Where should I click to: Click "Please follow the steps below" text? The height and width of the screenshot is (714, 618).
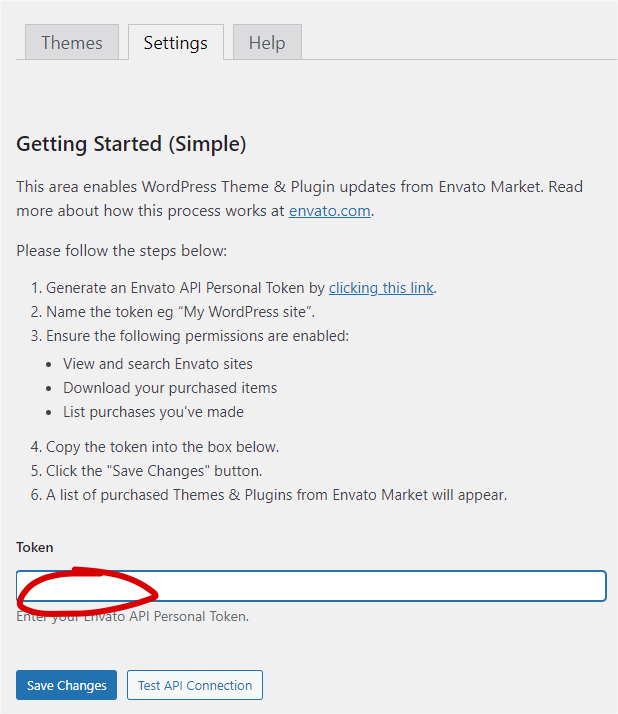click(122, 250)
